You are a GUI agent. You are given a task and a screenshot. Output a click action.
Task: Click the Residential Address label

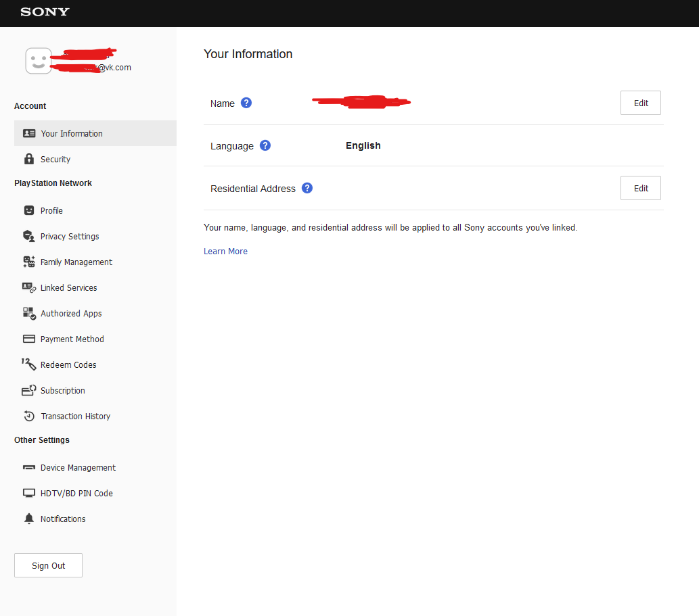253,189
